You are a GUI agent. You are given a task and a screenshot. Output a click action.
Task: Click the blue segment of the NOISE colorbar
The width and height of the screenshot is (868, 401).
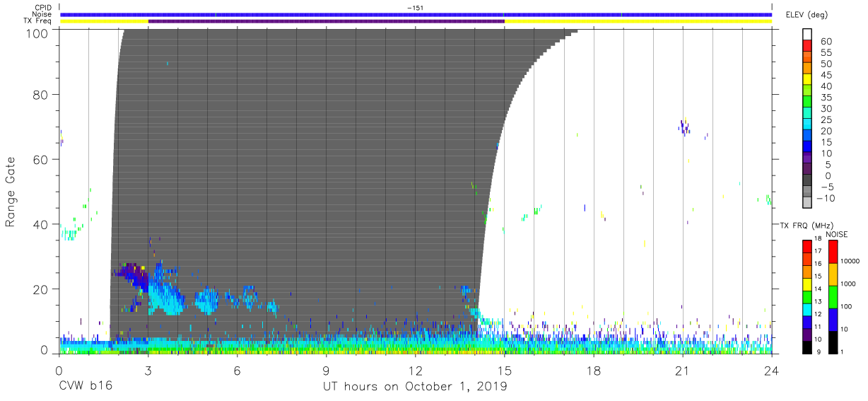point(833,319)
